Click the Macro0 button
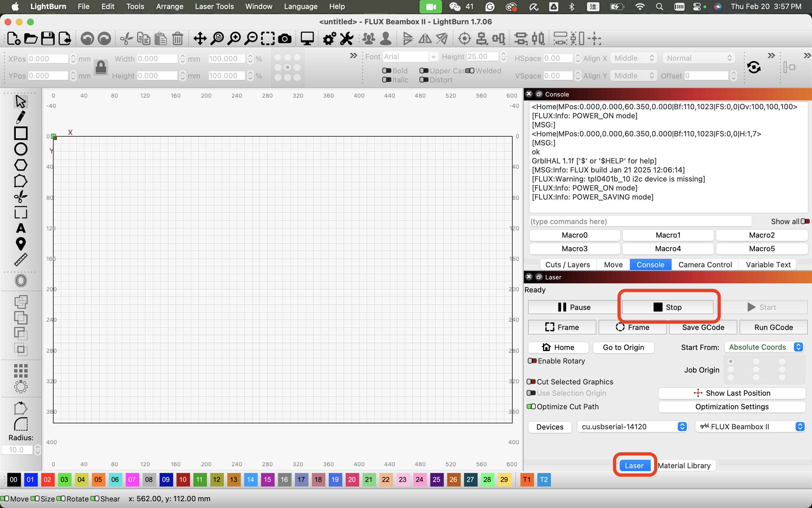 (574, 235)
